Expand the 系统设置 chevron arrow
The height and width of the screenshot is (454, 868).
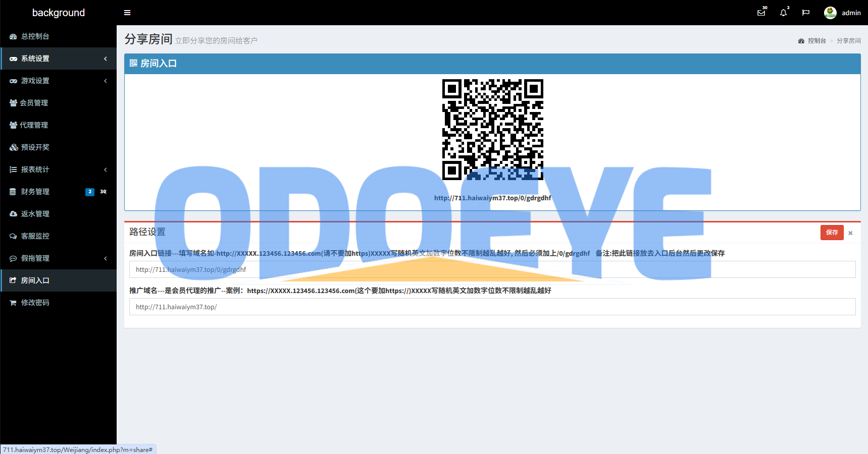coord(106,59)
